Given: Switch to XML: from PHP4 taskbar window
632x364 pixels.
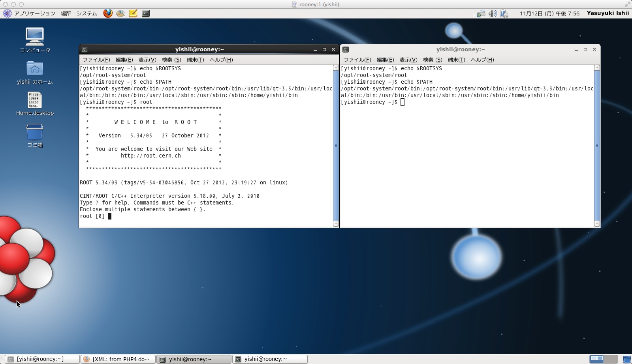Looking at the screenshot, I should [118, 359].
